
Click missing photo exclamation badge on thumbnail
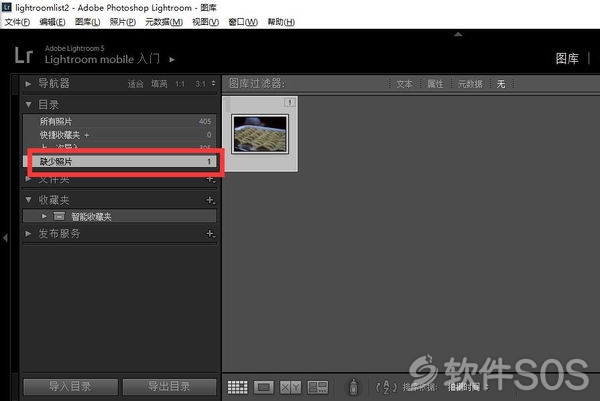coord(290,102)
